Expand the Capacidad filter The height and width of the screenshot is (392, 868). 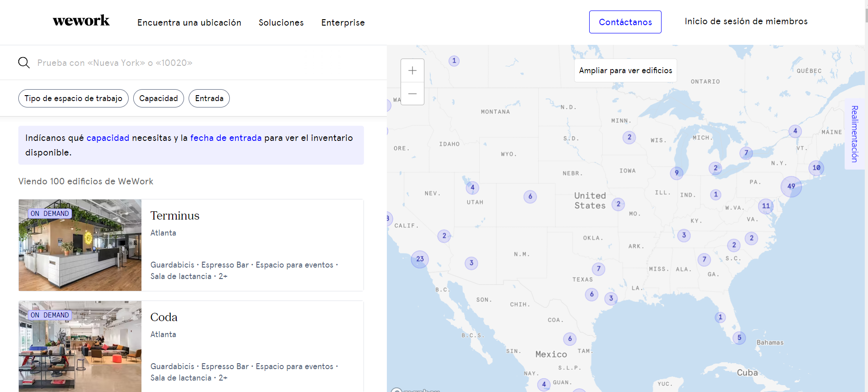[158, 98]
